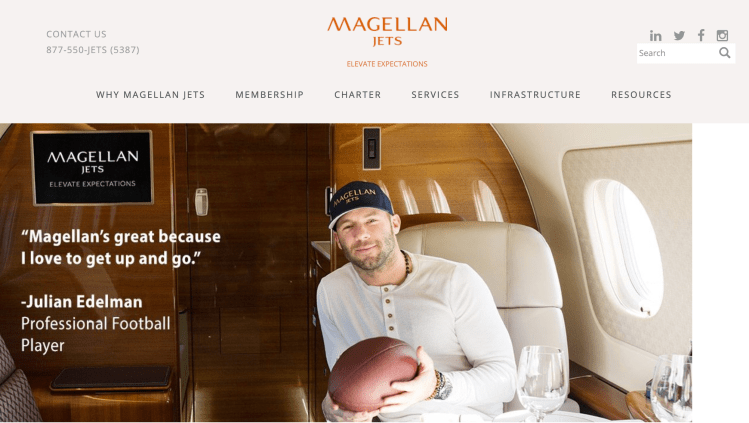This screenshot has width=749, height=423.
Task: Open the Charter menu
Action: [358, 95]
